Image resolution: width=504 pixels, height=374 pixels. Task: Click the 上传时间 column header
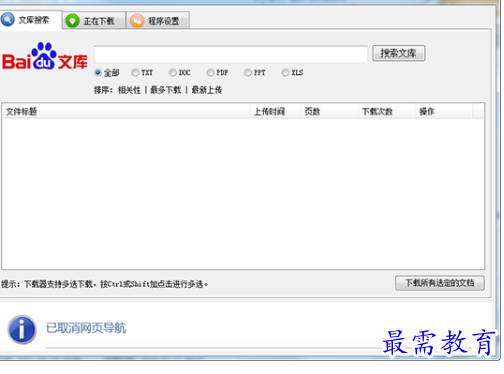pyautogui.click(x=276, y=111)
